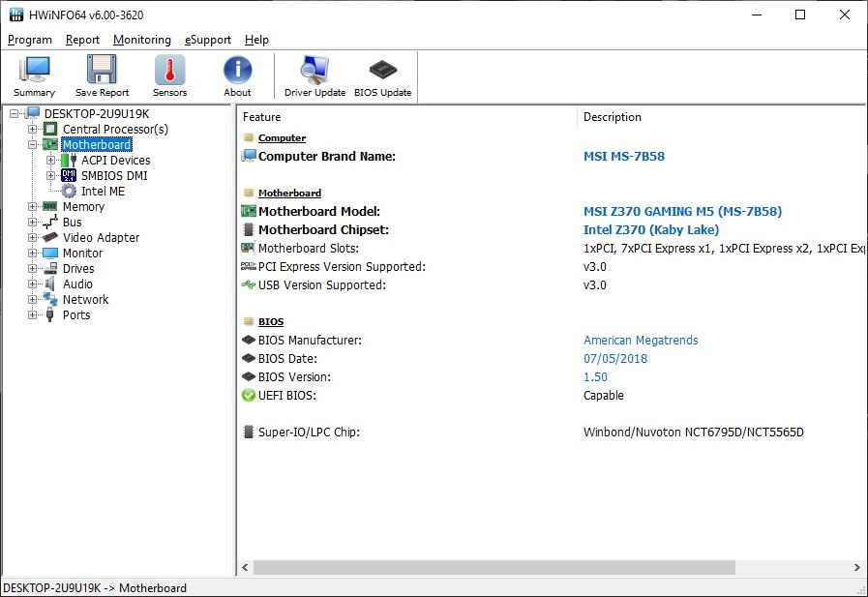Click the Bus tree icon
This screenshot has height=597, width=868.
coord(50,222)
